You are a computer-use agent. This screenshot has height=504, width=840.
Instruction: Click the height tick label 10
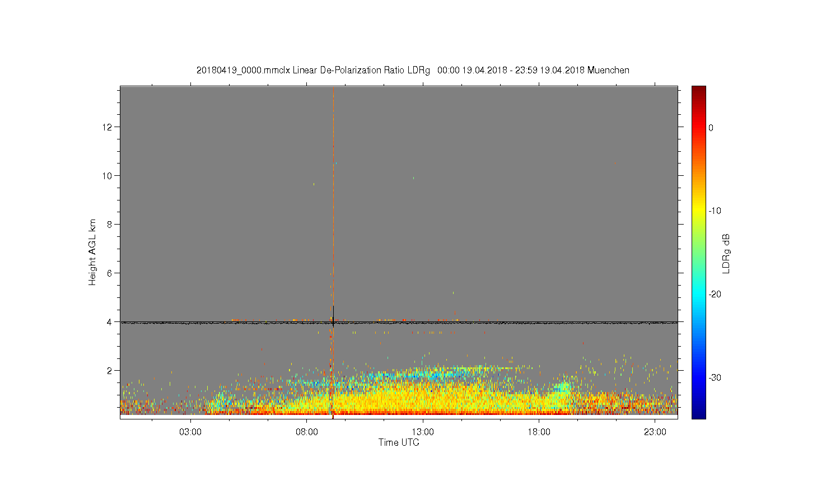[x=108, y=176]
